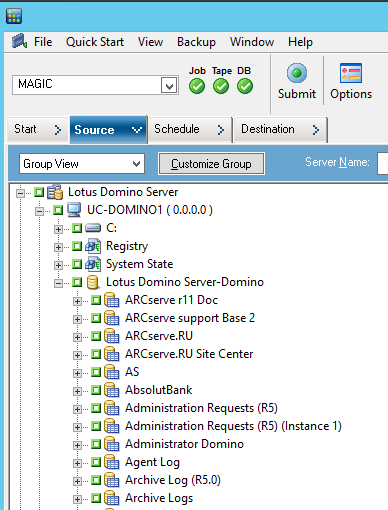
Task: Select the AS tree row text
Action: [132, 372]
